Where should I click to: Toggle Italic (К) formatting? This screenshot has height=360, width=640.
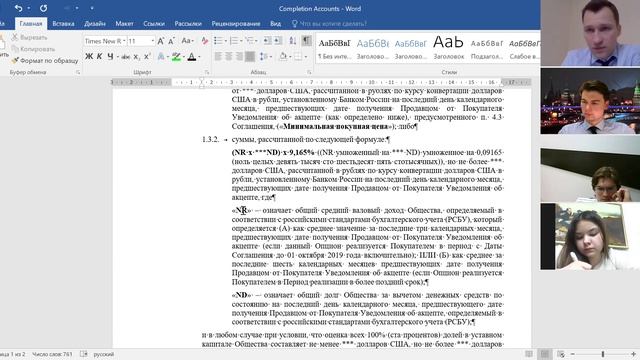pos(99,56)
